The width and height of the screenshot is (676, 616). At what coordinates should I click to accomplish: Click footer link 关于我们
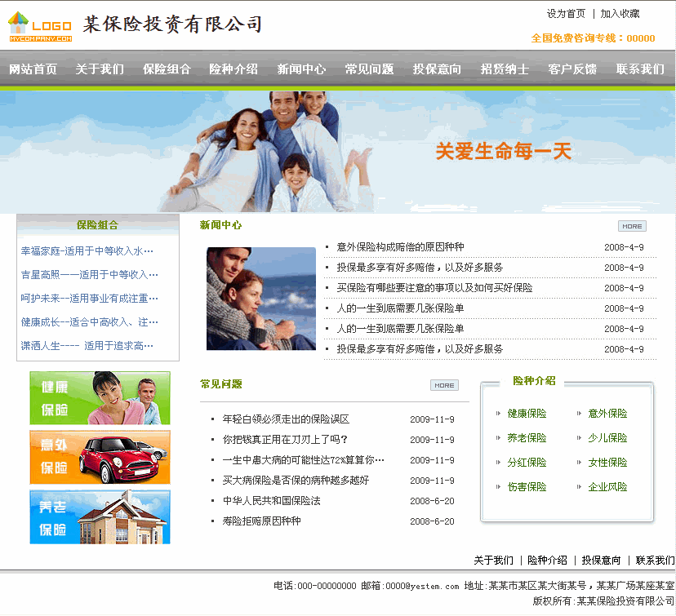(494, 561)
